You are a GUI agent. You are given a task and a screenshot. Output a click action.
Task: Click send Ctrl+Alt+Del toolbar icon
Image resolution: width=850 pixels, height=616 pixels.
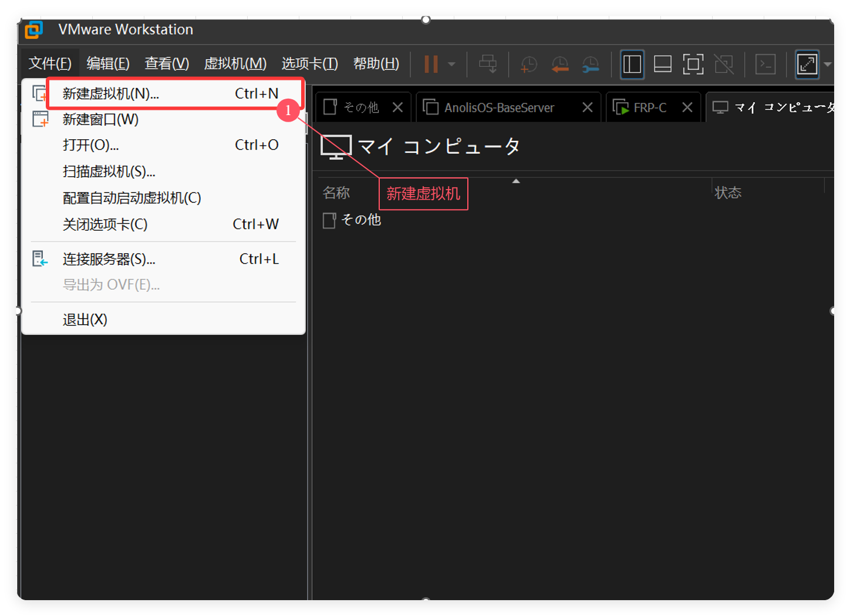click(x=487, y=64)
